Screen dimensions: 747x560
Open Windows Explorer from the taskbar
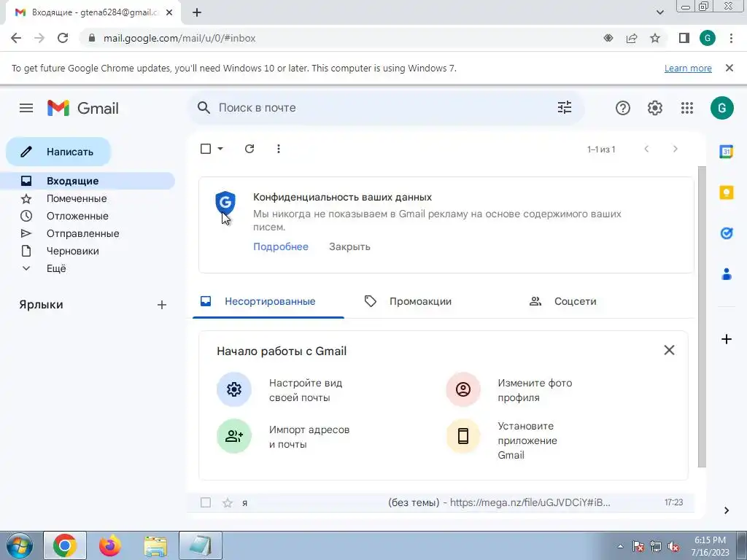click(x=155, y=545)
